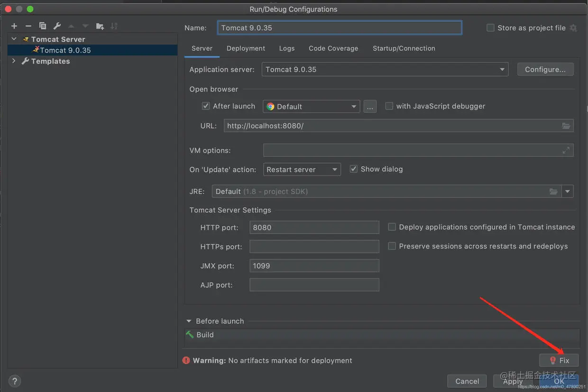Browse URL folder icon

coord(566,126)
